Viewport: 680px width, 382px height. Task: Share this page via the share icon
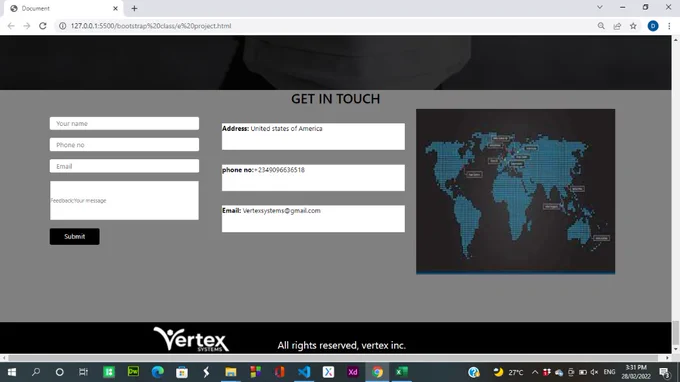click(617, 26)
